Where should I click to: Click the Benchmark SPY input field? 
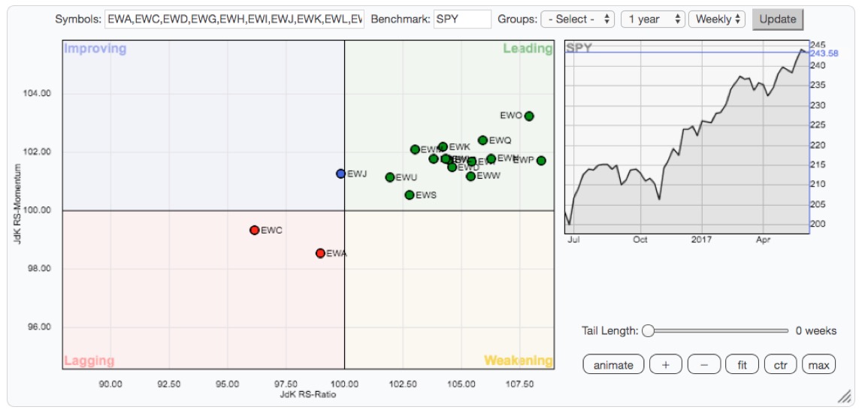pos(462,19)
